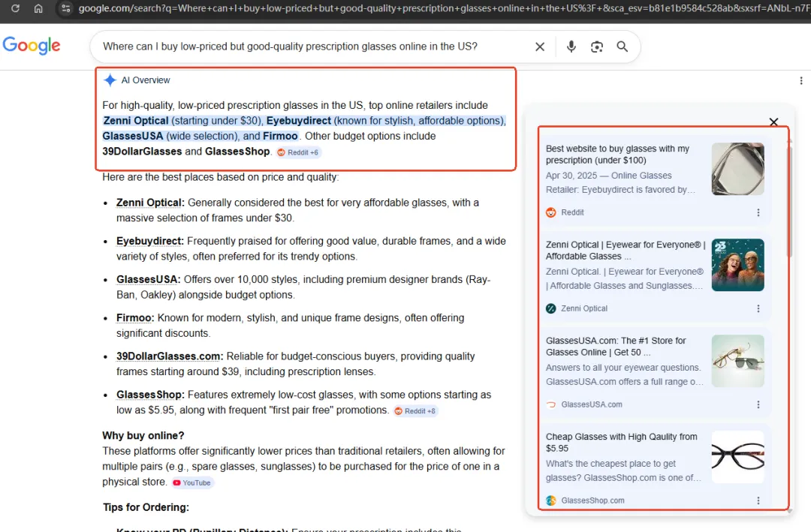This screenshot has width=811, height=532.
Task: Click the 'Tips for Ordering:' heading
Action: [x=146, y=508]
